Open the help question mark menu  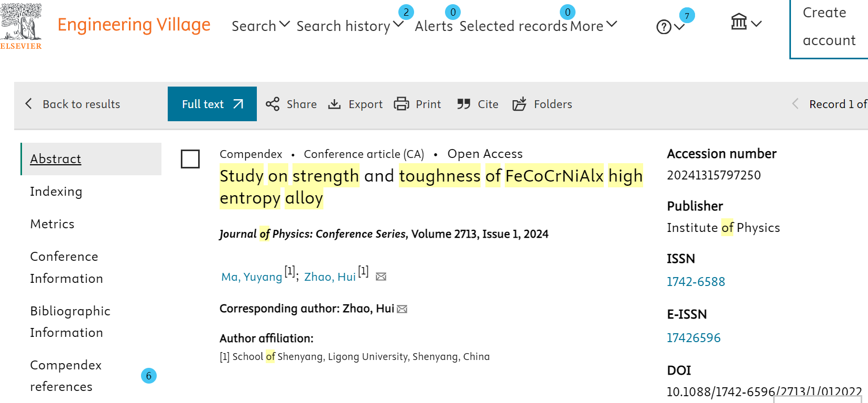coord(670,26)
